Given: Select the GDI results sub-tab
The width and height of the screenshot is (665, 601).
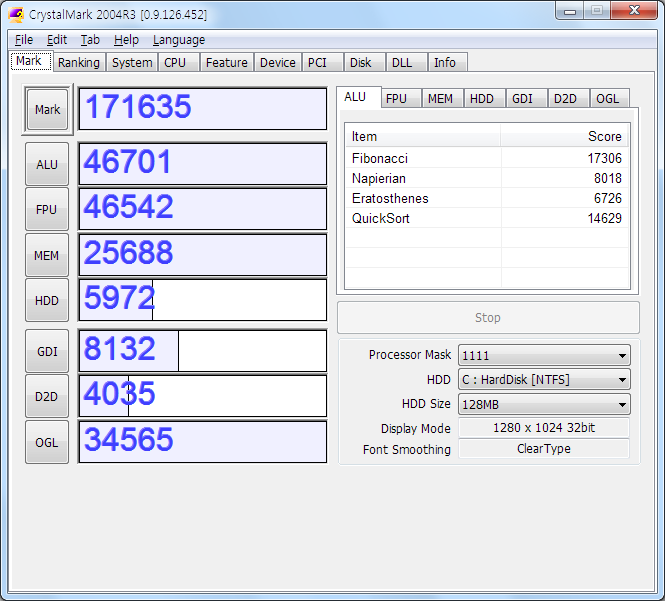Looking at the screenshot, I should pos(525,98).
